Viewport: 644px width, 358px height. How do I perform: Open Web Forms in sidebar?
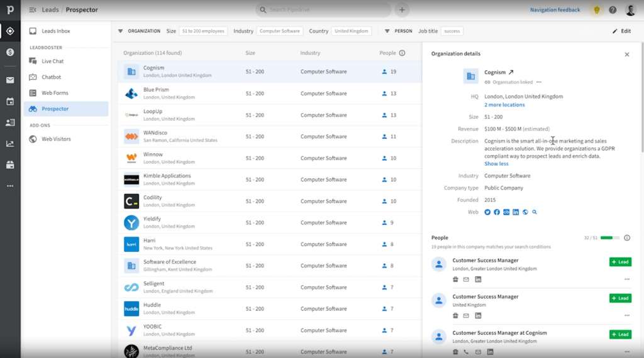(x=55, y=93)
